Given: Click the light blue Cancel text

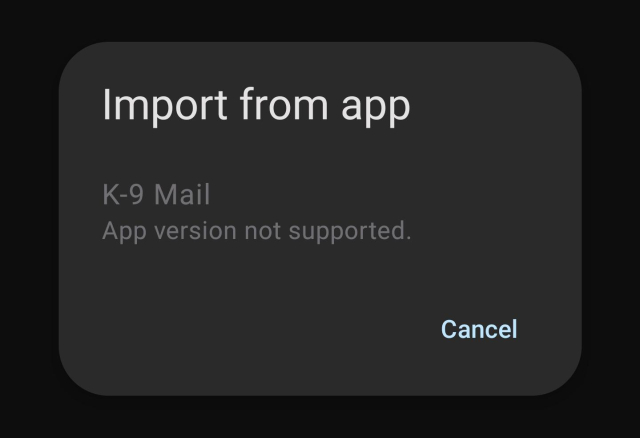Looking at the screenshot, I should 479,329.
